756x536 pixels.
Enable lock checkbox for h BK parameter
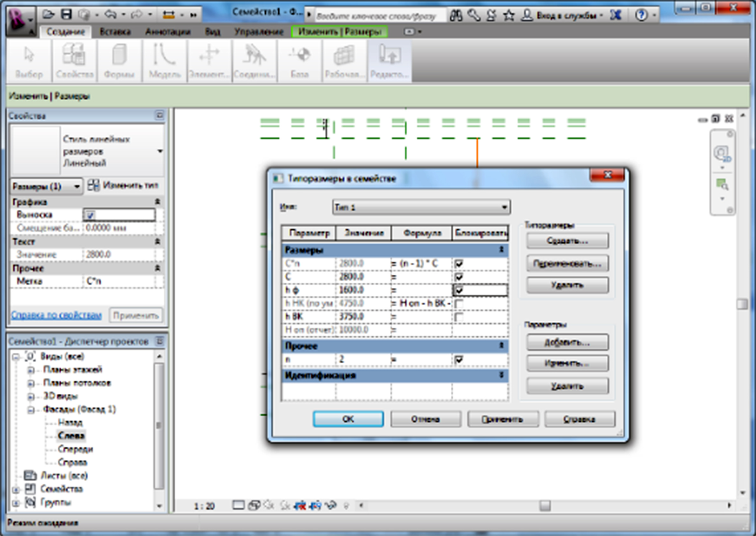(459, 317)
